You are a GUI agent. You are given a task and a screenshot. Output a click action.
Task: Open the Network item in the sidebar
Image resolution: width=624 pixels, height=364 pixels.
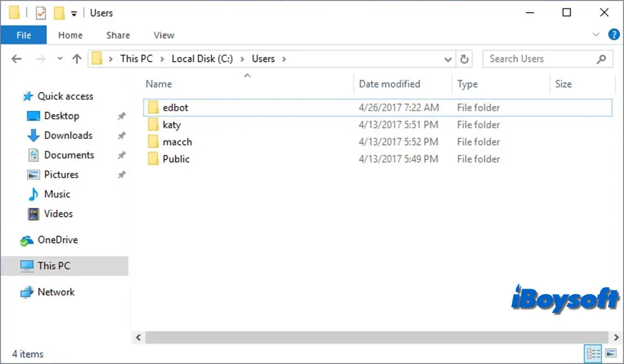(x=55, y=292)
